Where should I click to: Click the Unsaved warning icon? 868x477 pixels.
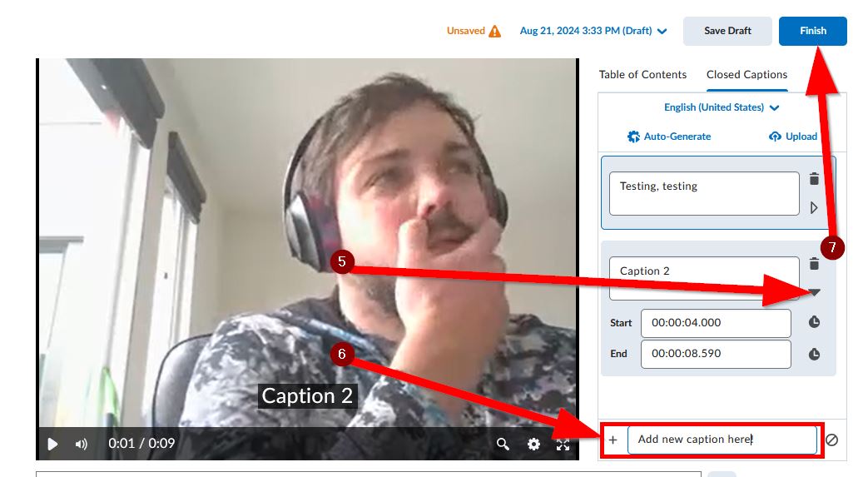[494, 31]
